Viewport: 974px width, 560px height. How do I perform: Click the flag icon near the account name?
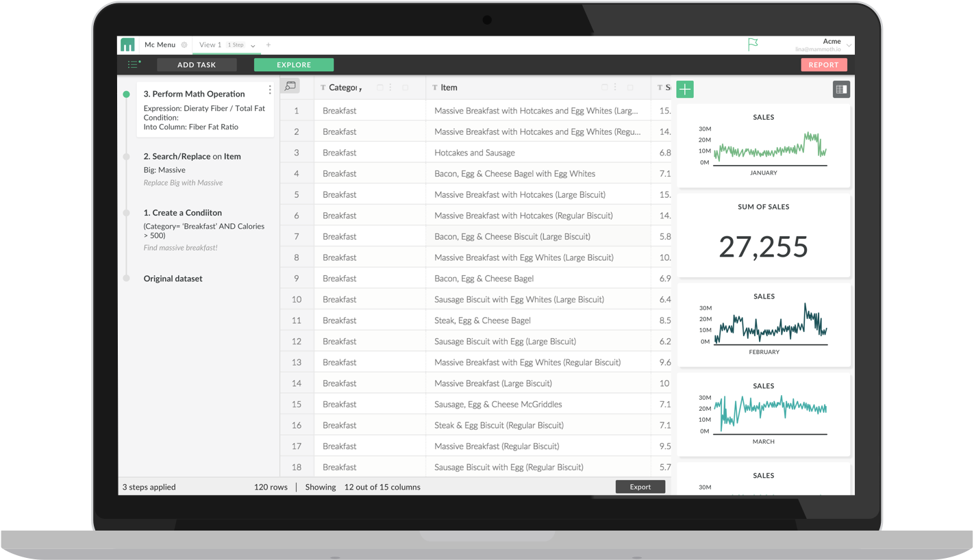click(x=752, y=42)
